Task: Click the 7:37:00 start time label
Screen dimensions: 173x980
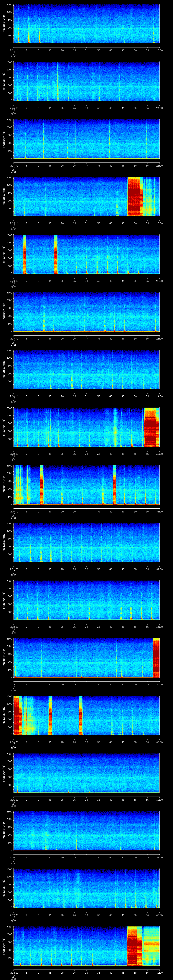Action: click(14, 915)
